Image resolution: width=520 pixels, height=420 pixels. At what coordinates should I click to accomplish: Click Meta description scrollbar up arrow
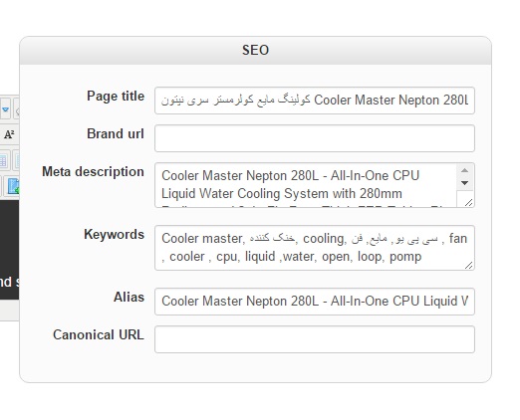click(465, 170)
